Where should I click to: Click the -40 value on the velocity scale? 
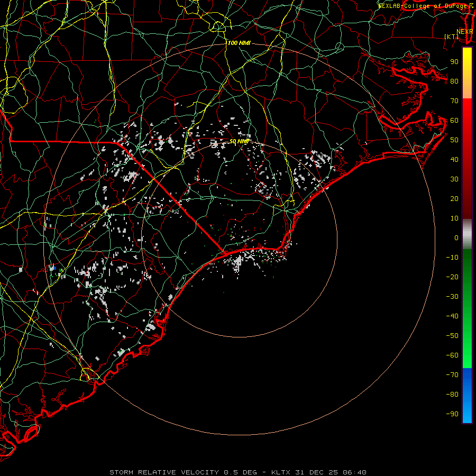tap(452, 316)
